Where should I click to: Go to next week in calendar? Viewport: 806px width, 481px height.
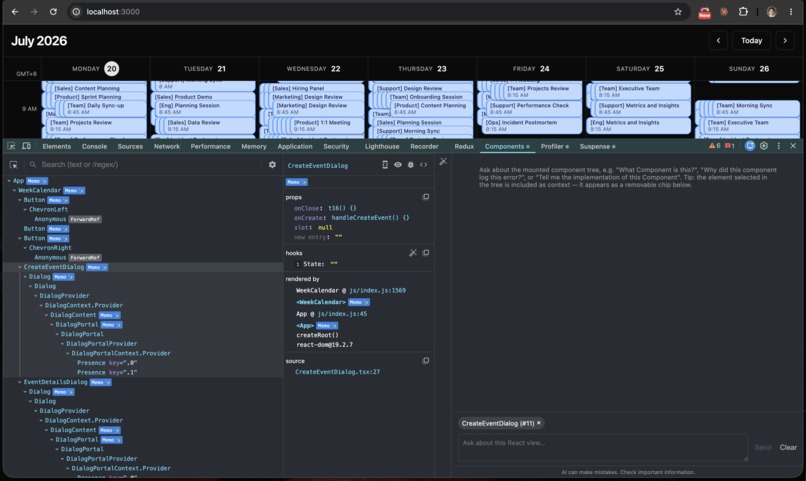click(785, 41)
